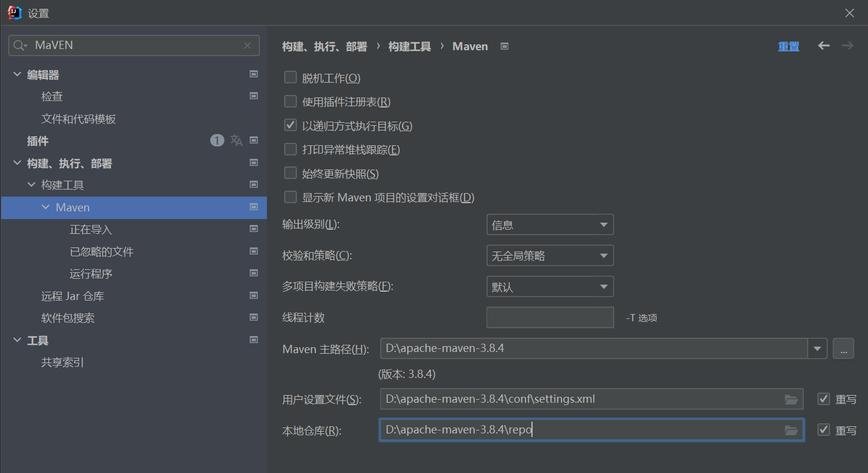Image resolution: width=868 pixels, height=473 pixels.
Task: Go forward with the right arrow icon
Action: (x=847, y=46)
